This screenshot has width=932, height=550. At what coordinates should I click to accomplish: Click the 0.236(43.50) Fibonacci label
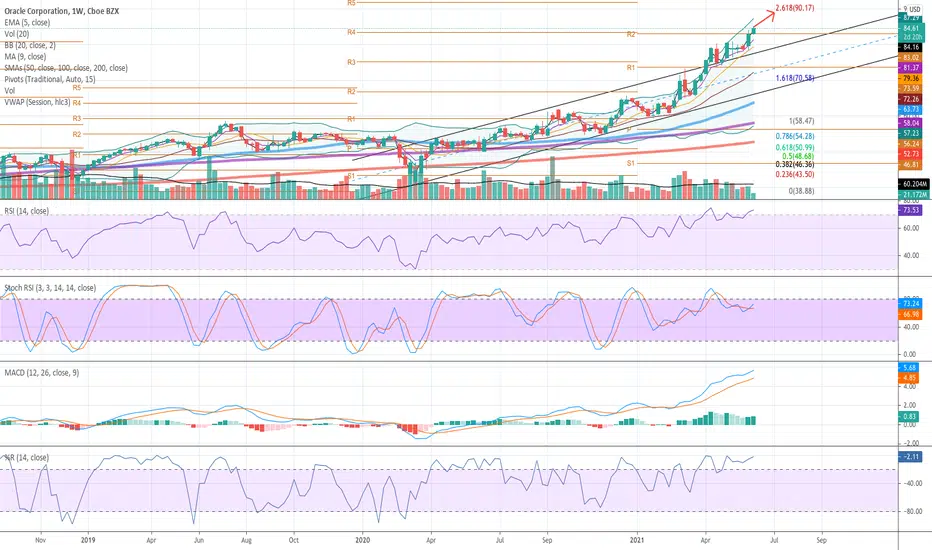(795, 174)
